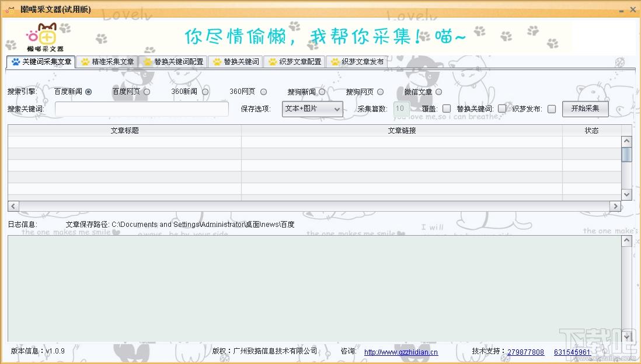Click the table's scroll-right arrow
The height and width of the screenshot is (364, 641).
(615, 206)
